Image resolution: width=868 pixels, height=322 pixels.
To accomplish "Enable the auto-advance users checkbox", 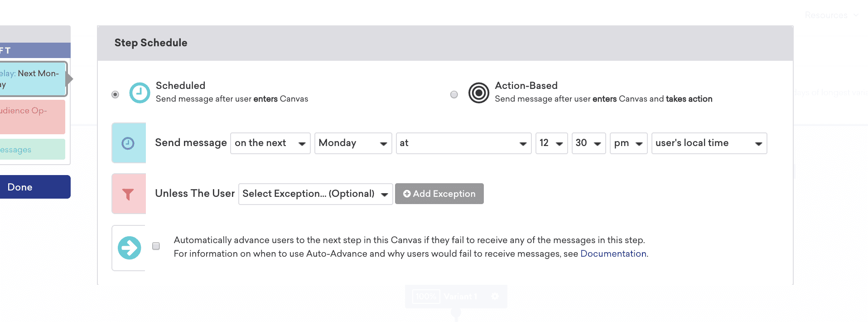I will point(156,246).
